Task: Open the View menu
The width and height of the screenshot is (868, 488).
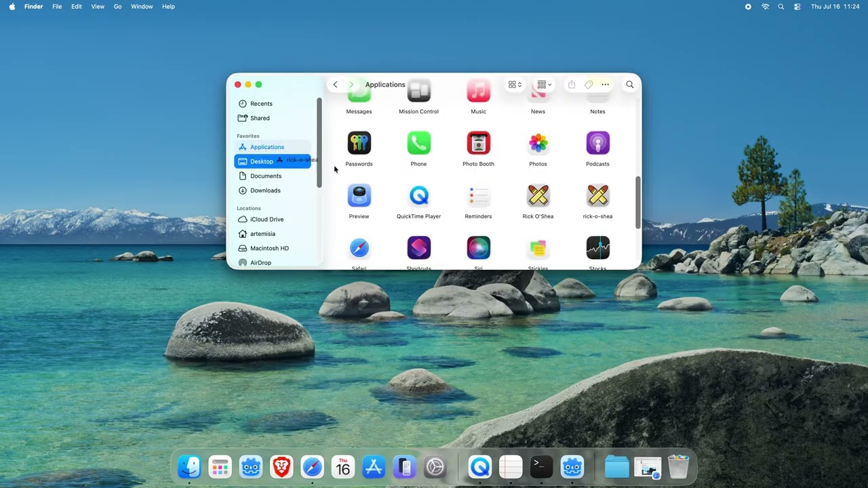Action: point(98,7)
